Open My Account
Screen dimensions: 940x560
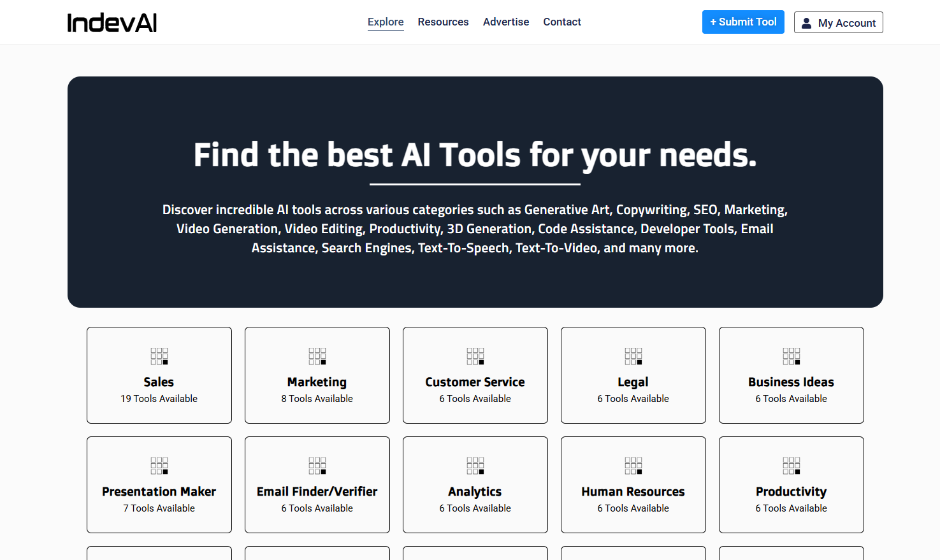[x=838, y=22]
